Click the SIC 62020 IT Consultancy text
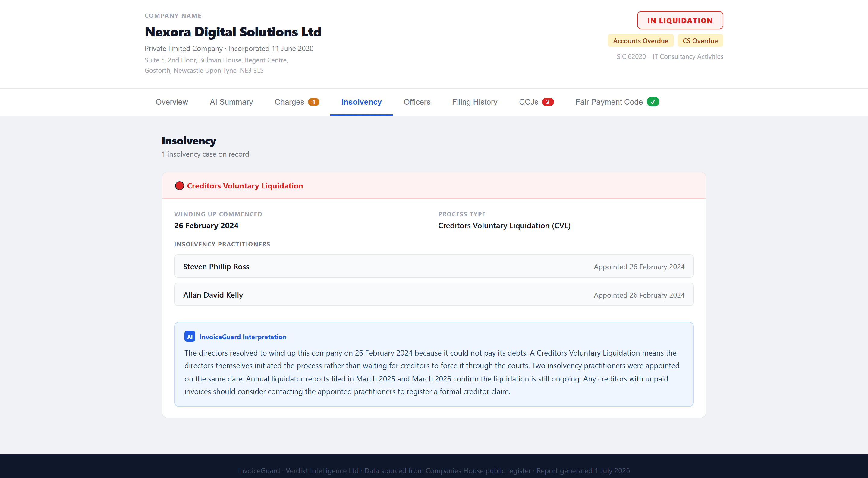Image resolution: width=868 pixels, height=478 pixels. coord(669,57)
